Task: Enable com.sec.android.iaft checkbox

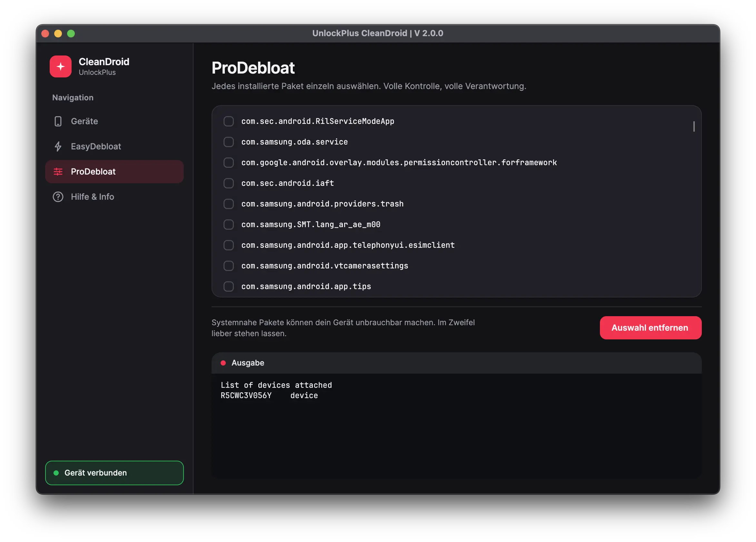Action: [x=229, y=183]
